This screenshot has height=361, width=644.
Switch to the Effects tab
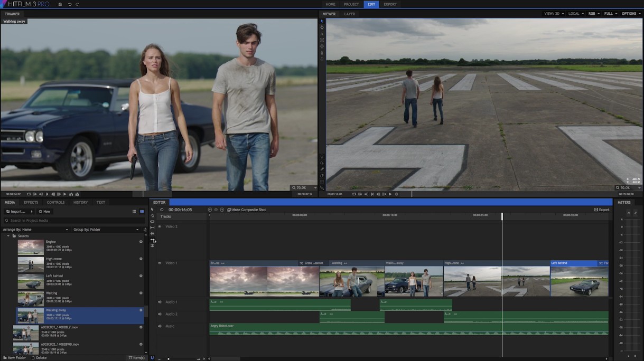point(31,202)
